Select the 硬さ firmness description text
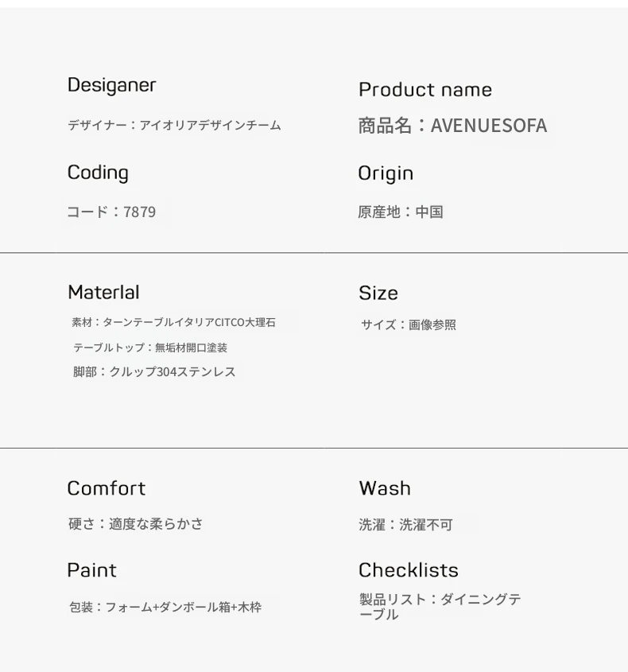The height and width of the screenshot is (672, 628). click(136, 524)
